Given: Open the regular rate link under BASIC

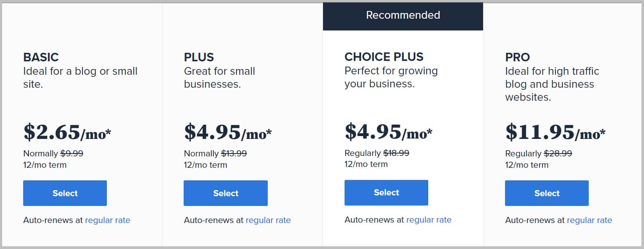Looking at the screenshot, I should [108, 220].
